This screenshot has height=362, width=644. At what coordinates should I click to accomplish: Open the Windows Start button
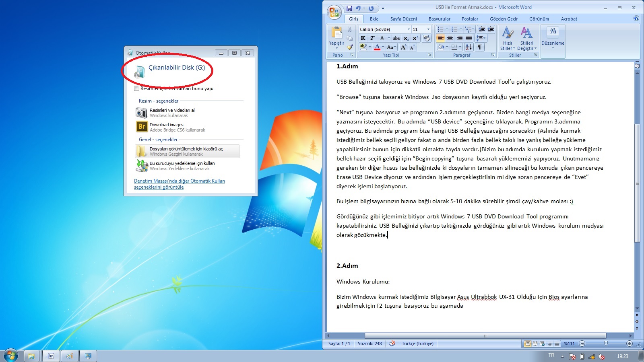[11, 356]
